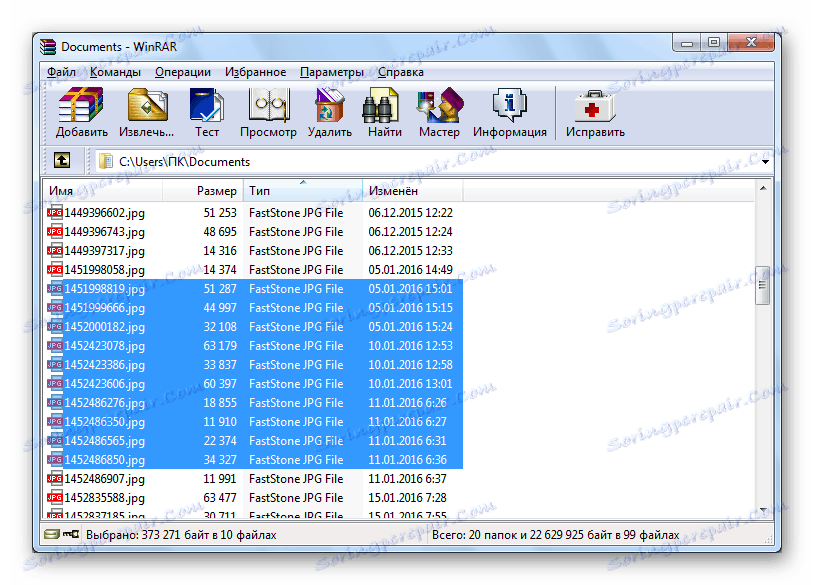Image resolution: width=814 pixels, height=585 pixels.
Task: Open the Избранное menu
Action: click(x=255, y=72)
